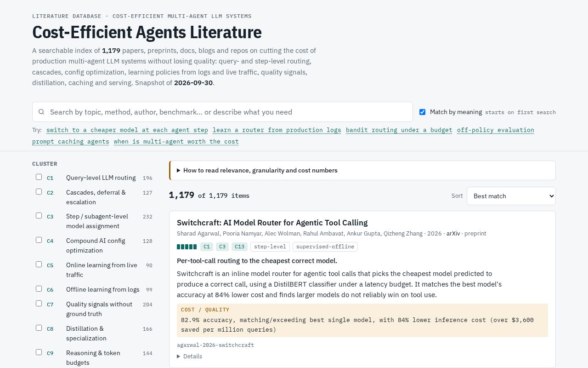Click the 1,179 of 1,179 items count
The width and height of the screenshot is (588, 368).
tap(209, 195)
